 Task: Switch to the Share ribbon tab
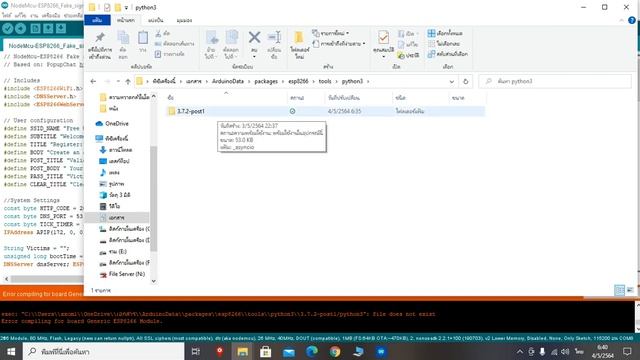click(x=156, y=20)
